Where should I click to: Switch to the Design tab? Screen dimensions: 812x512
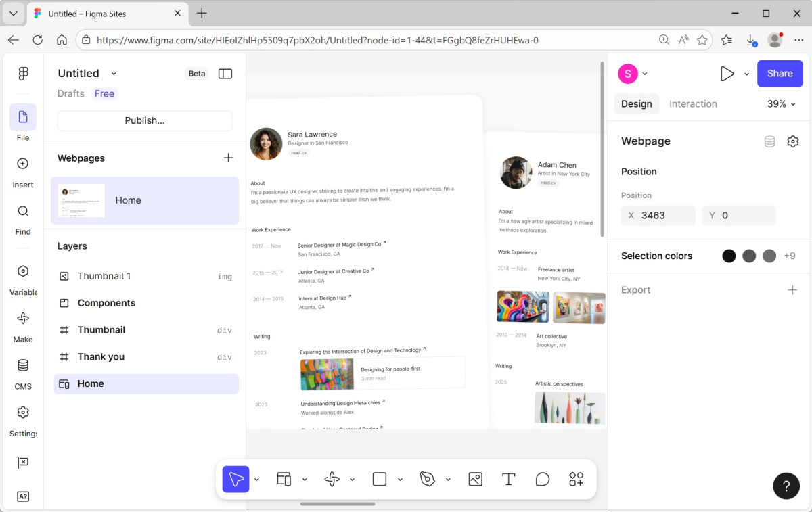coord(636,104)
